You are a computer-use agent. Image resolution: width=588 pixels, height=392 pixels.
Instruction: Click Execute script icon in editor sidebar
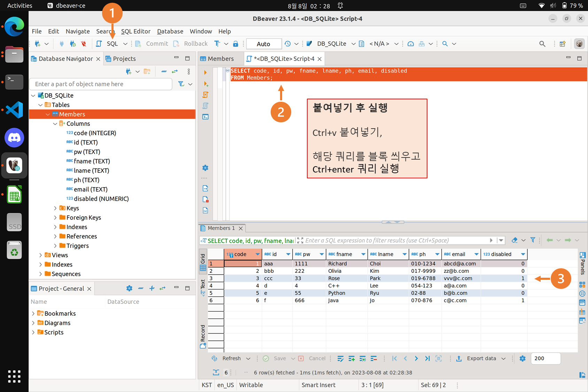[205, 95]
